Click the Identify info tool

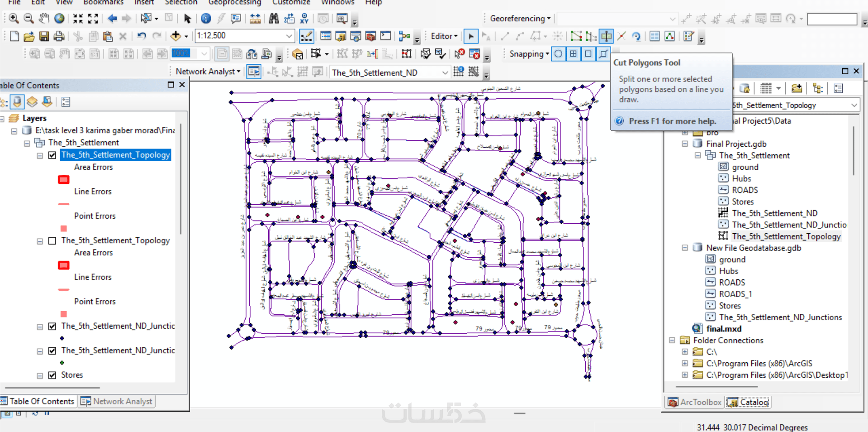point(206,19)
